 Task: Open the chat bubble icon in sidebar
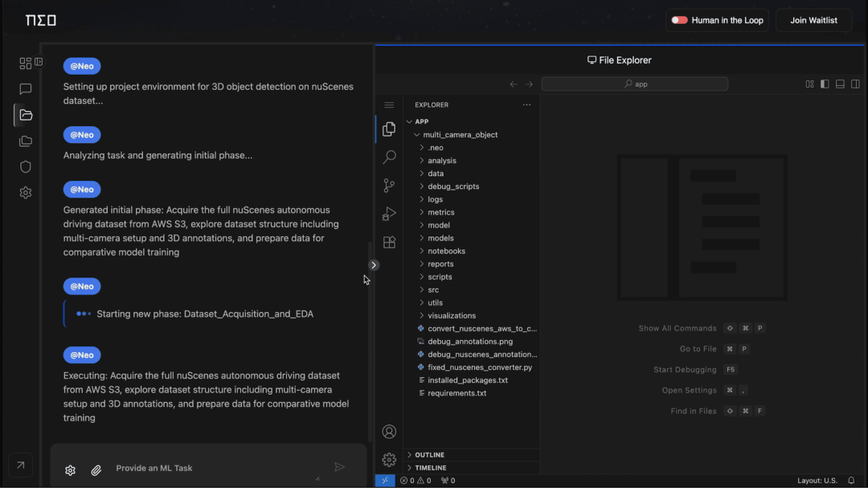click(26, 89)
